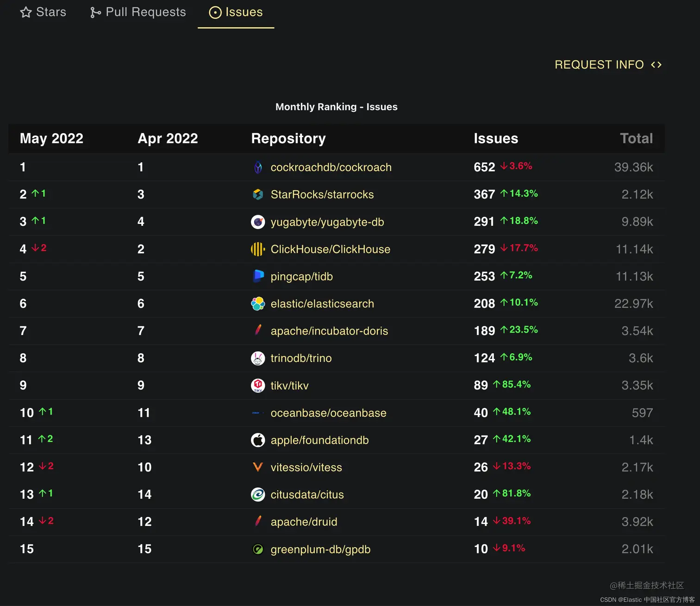Open the Pull Requests tab
The width and height of the screenshot is (700, 606).
pyautogui.click(x=138, y=12)
